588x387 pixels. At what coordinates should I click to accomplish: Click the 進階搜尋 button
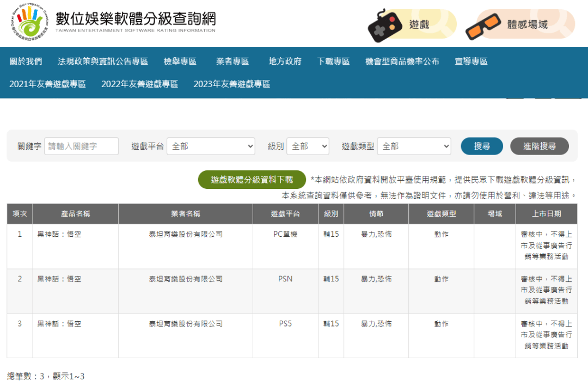540,146
